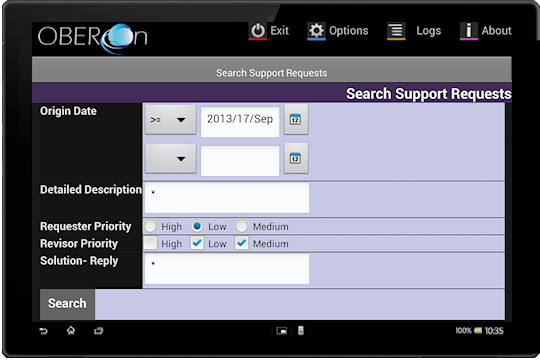Open the >= operator dropdown

click(170, 120)
